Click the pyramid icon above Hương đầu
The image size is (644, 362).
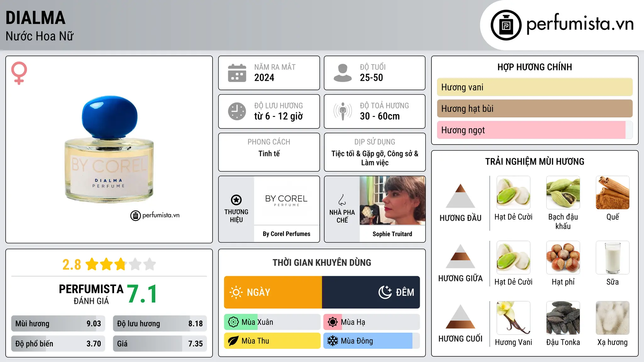pyautogui.click(x=460, y=195)
